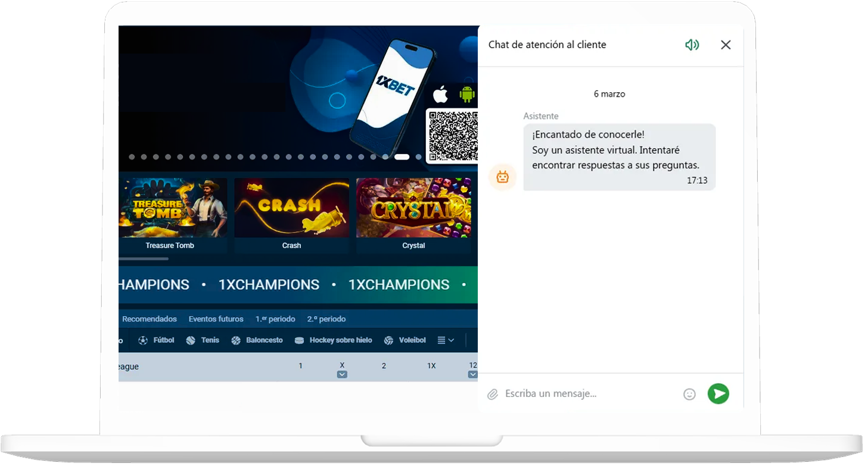Close the customer support chat

(x=726, y=45)
